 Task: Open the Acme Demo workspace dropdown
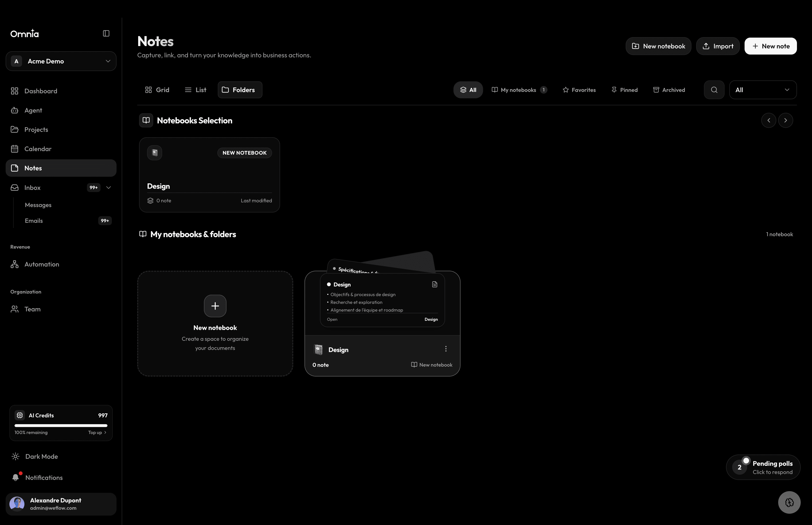click(61, 61)
